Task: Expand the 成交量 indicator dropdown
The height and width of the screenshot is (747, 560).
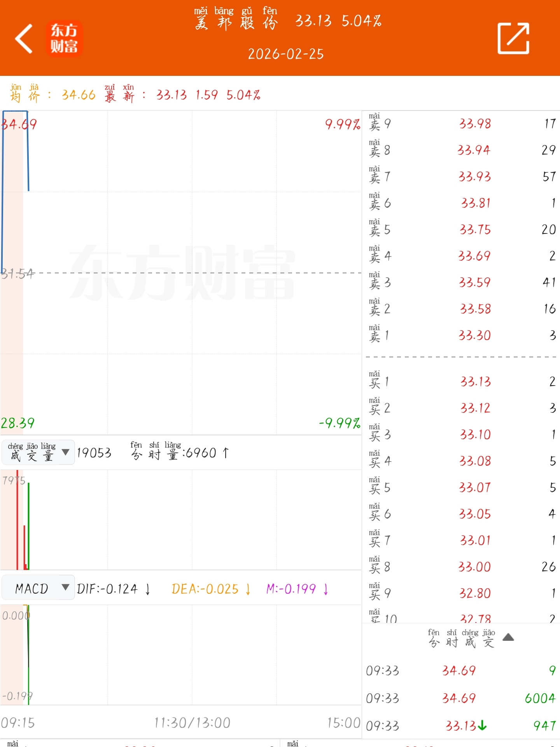Action: [38, 452]
